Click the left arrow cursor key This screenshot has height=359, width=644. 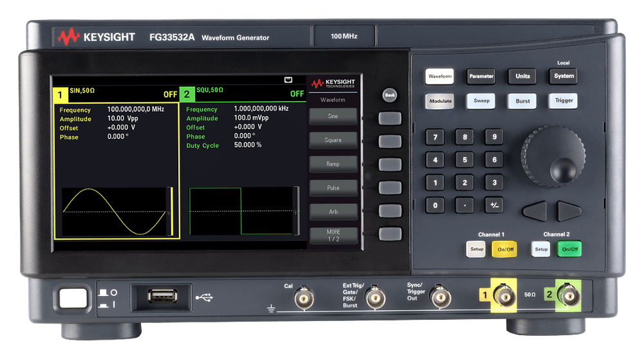[x=535, y=211]
